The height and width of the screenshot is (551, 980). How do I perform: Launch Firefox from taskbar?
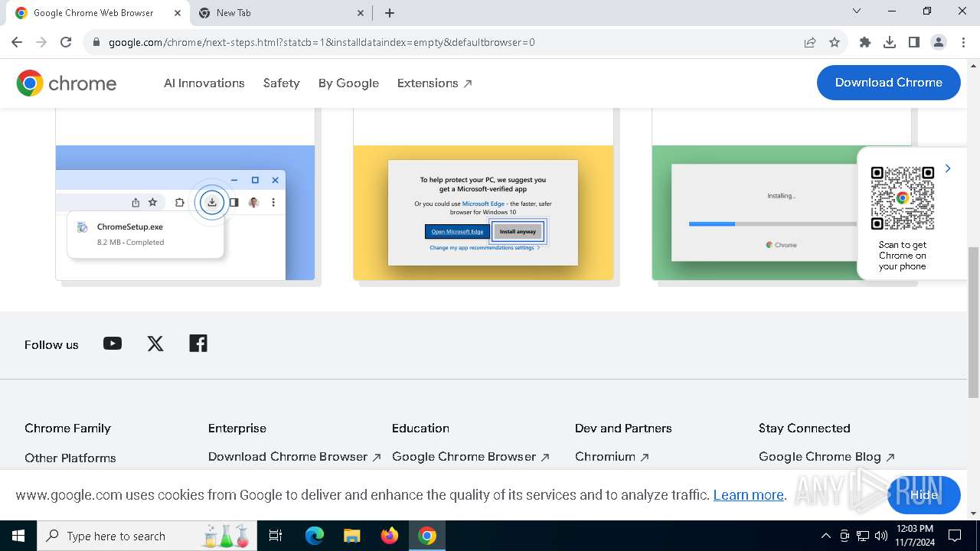coord(390,536)
